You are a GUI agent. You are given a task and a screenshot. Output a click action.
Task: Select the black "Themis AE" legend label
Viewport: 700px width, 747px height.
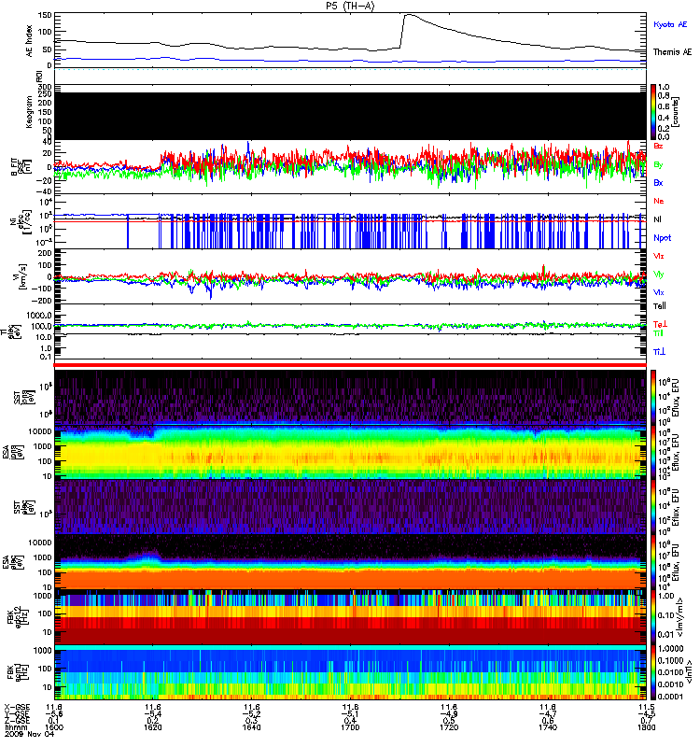click(x=672, y=52)
